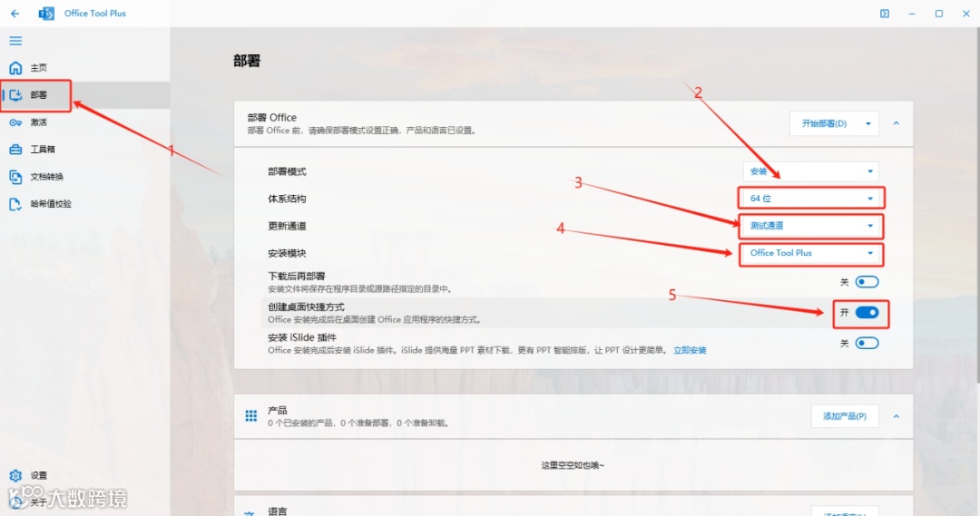Click the document conversion icon
The height and width of the screenshot is (516, 980).
click(x=15, y=177)
